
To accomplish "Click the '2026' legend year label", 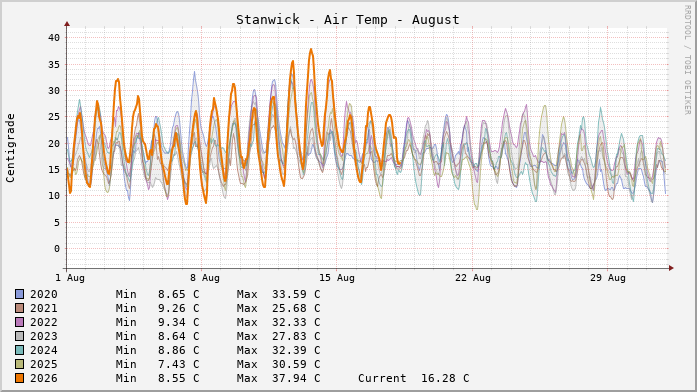I will click(44, 378).
